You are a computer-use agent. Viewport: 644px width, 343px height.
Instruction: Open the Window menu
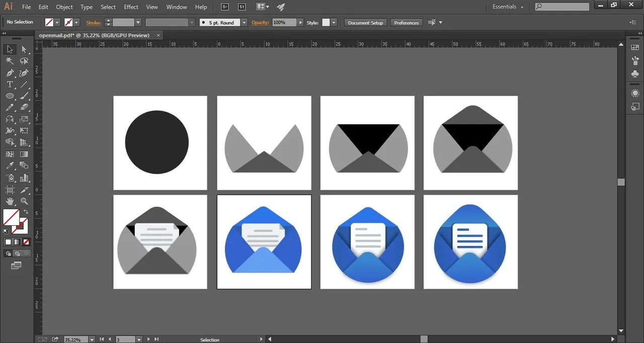pyautogui.click(x=177, y=7)
